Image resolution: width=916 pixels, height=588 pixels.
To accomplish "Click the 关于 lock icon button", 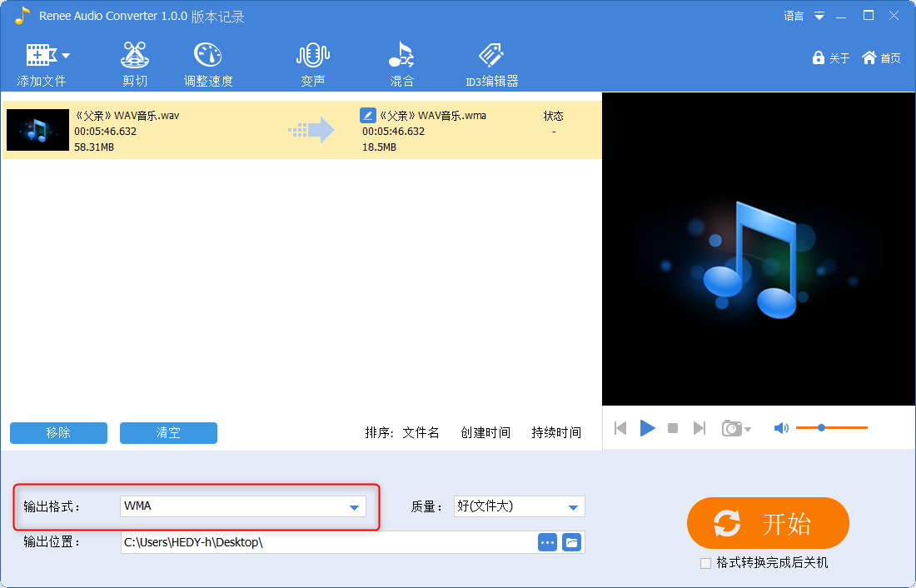I will pos(830,57).
